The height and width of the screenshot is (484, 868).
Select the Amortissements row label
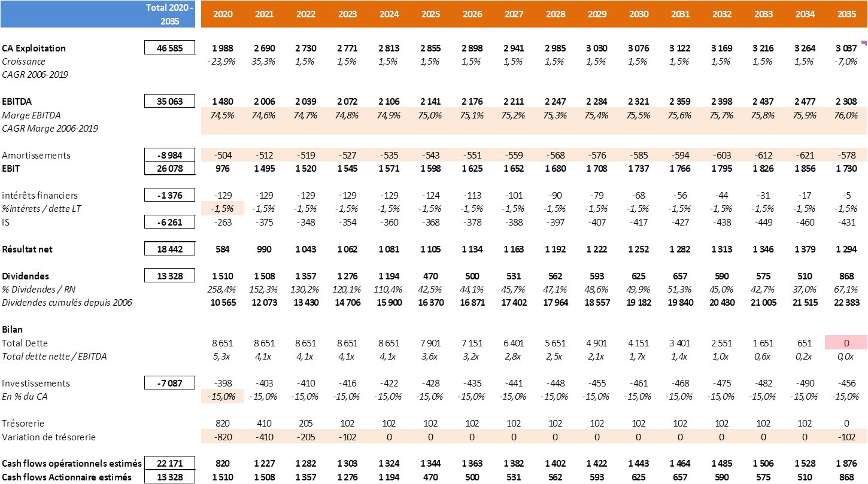point(36,156)
